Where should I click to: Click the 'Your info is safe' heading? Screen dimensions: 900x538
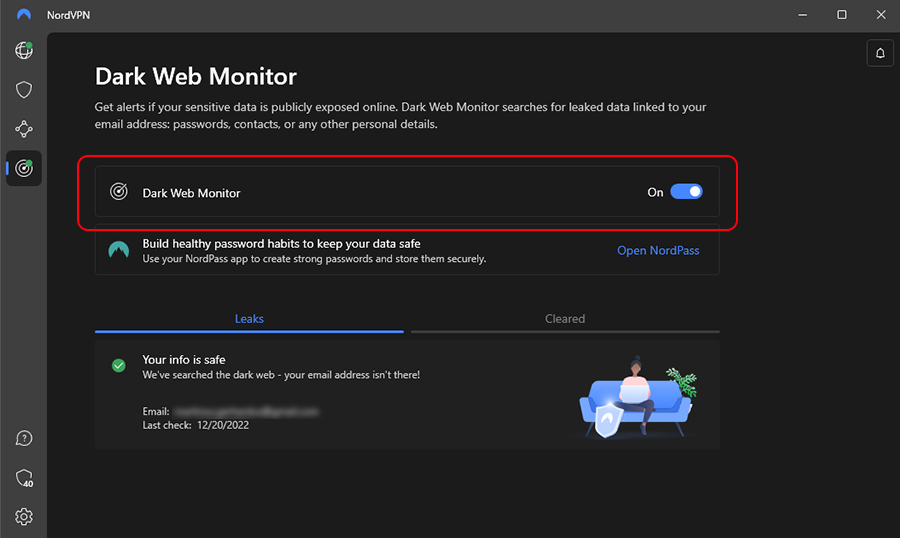184,360
